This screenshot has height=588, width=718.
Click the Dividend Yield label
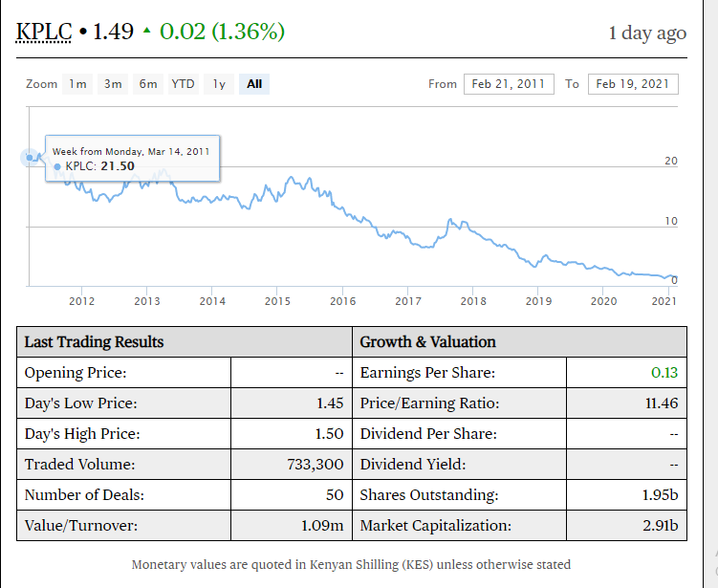(x=413, y=465)
